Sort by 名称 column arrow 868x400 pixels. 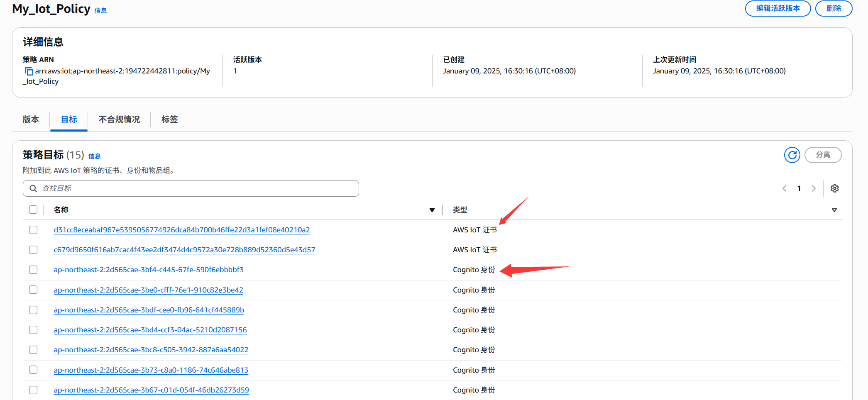pos(432,210)
